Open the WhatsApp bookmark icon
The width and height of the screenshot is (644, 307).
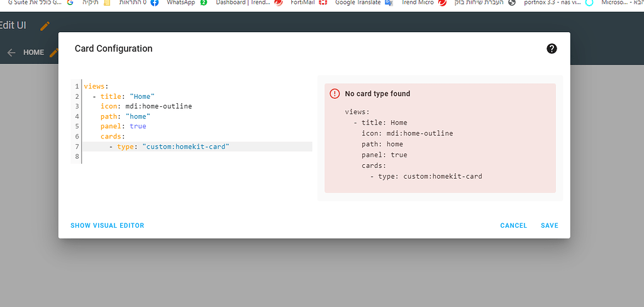[204, 3]
